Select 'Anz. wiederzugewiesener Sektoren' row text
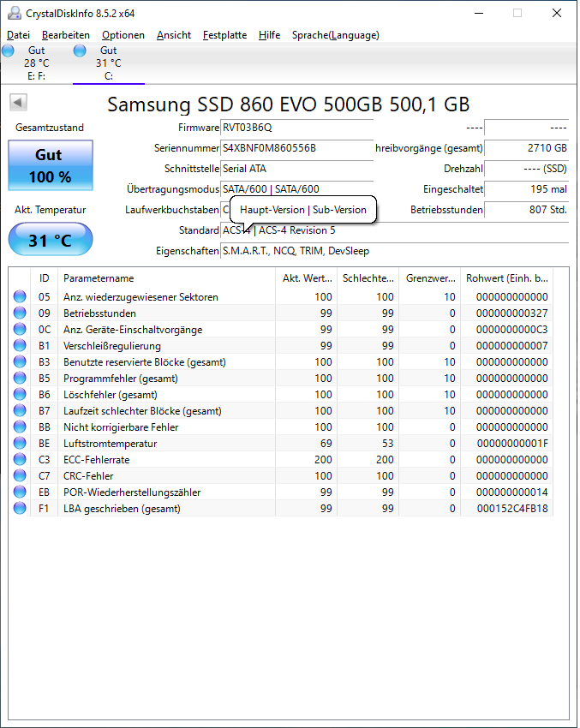580x728 pixels. (141, 296)
